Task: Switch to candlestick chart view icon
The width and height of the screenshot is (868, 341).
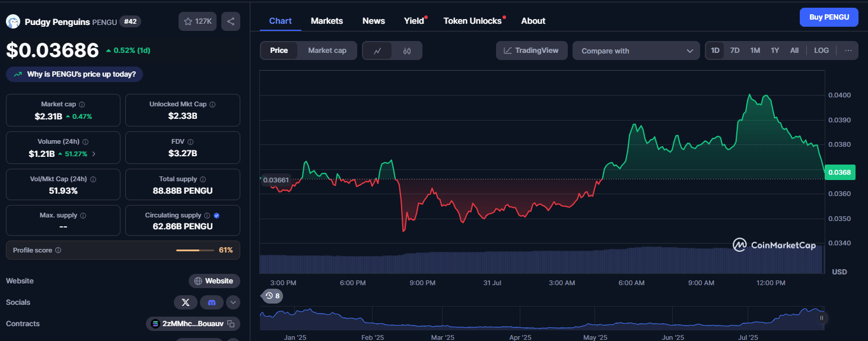Action: (407, 50)
